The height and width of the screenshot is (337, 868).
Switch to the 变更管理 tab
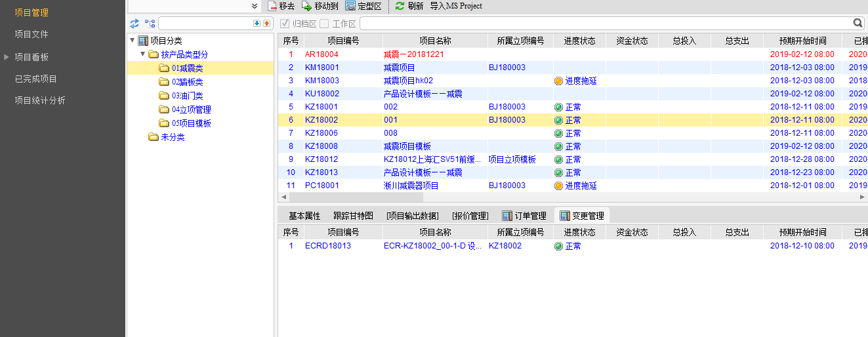pos(582,216)
